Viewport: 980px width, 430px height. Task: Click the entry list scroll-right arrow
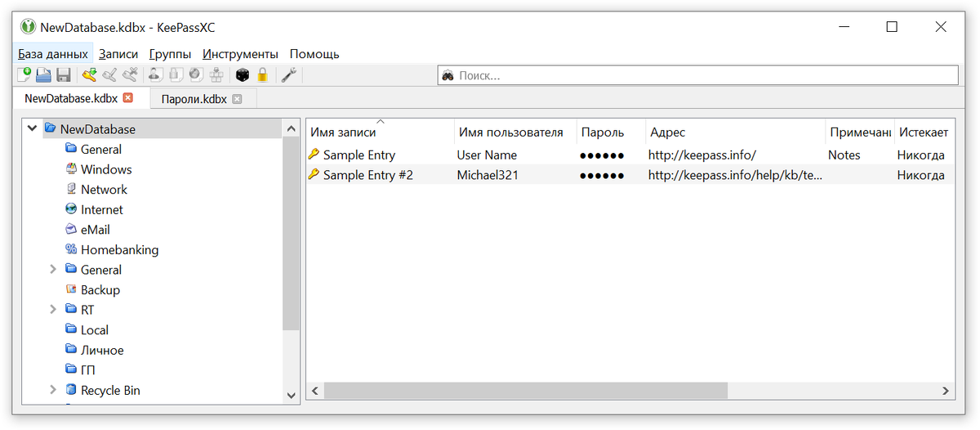[946, 391]
